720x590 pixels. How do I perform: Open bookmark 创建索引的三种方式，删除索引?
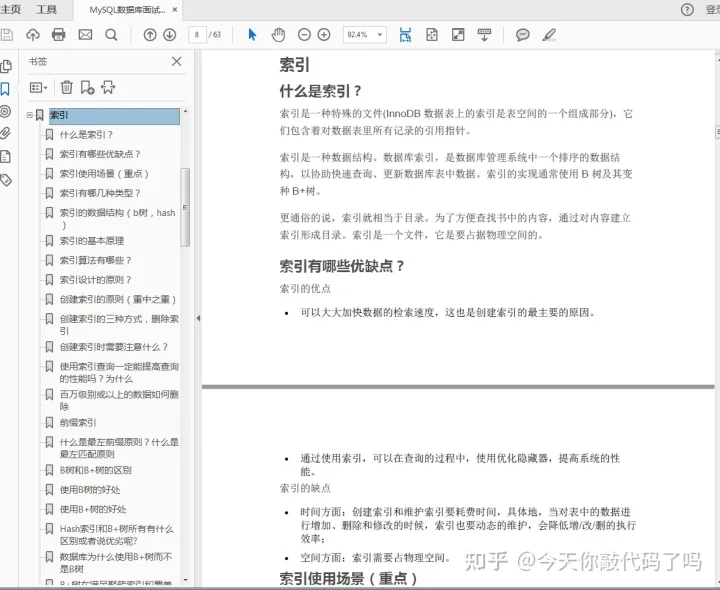119,325
